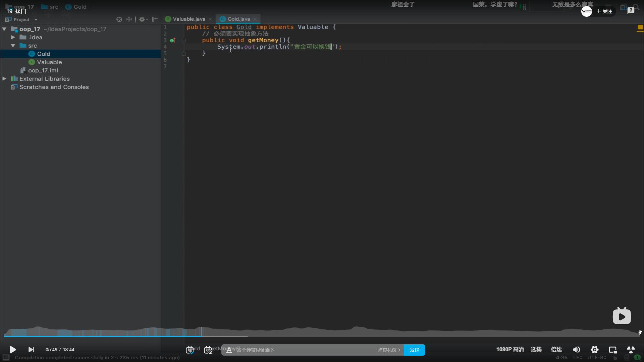Switch to the Valuable.java tab
Image resolution: width=644 pixels, height=362 pixels.
point(189,19)
